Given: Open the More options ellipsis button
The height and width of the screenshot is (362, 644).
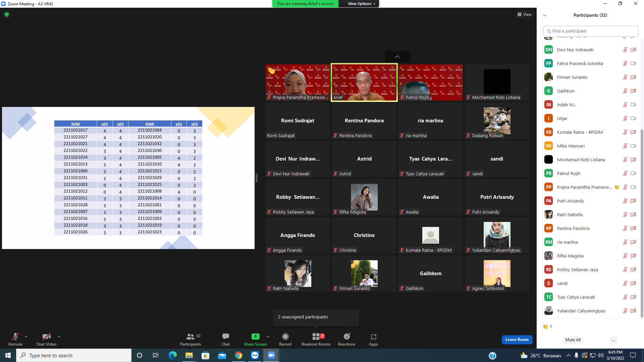Looking at the screenshot, I should (x=613, y=340).
